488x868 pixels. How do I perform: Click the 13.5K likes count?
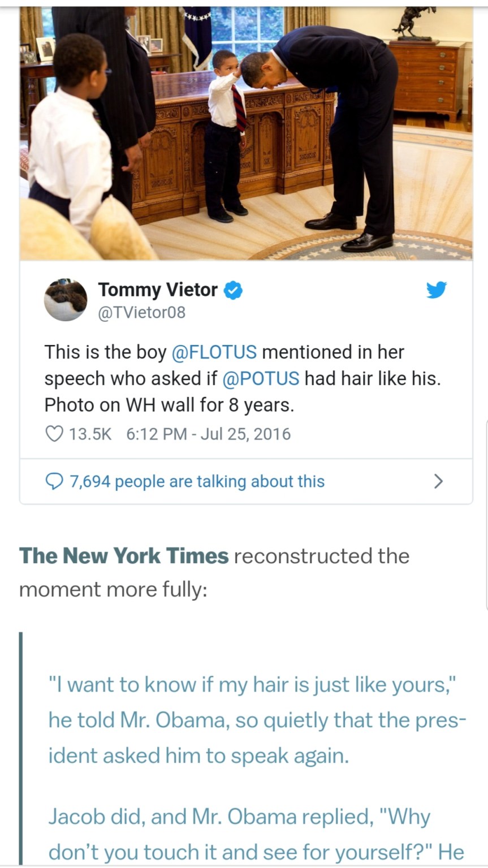[90, 434]
